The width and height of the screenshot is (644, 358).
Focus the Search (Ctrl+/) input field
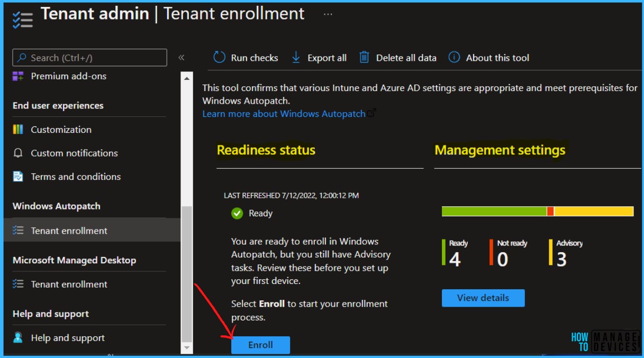pyautogui.click(x=89, y=58)
